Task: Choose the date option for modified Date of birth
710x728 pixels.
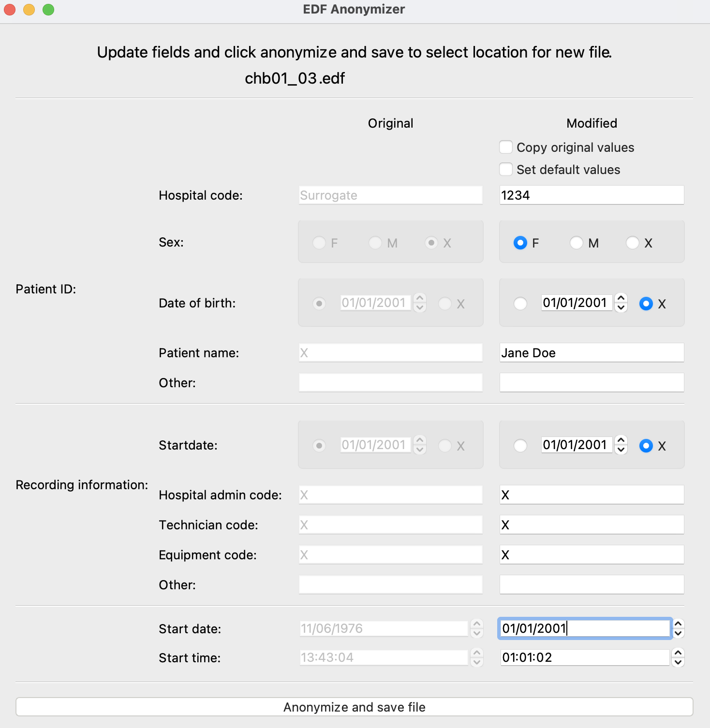Action: [520, 304]
